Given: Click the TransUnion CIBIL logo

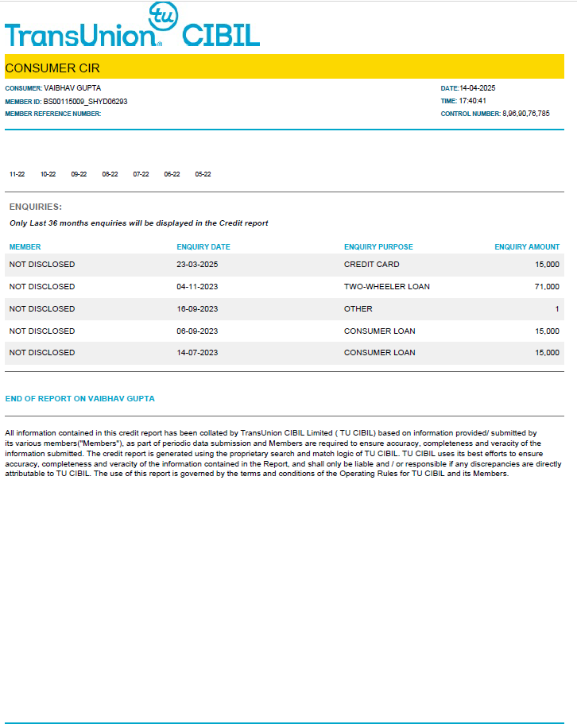Looking at the screenshot, I should (x=132, y=24).
